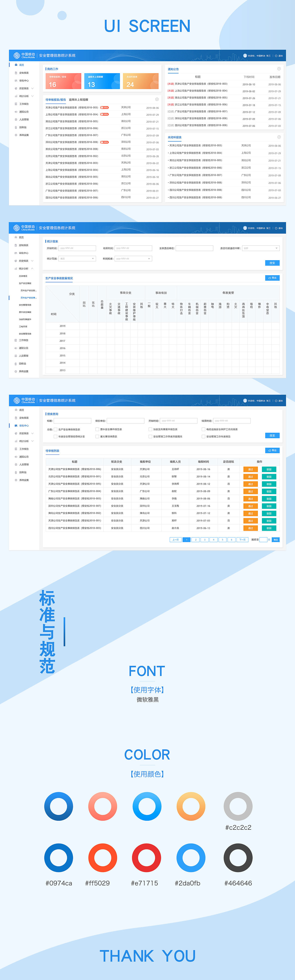This screenshot has height=980, width=295.
Task: Expand 历史报表 chevron in review screen sidebar
Action: click(x=32, y=433)
